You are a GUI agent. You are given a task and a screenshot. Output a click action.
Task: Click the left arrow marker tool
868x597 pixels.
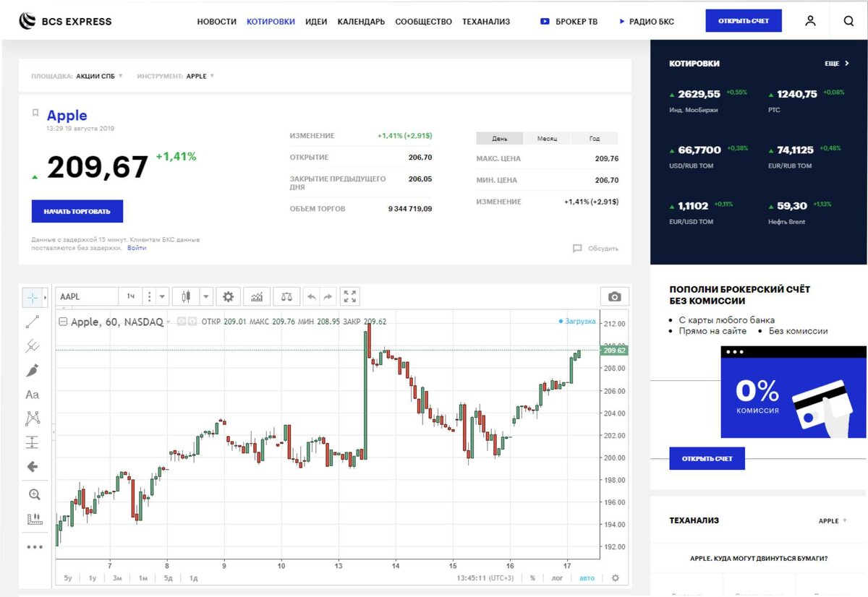tap(33, 467)
